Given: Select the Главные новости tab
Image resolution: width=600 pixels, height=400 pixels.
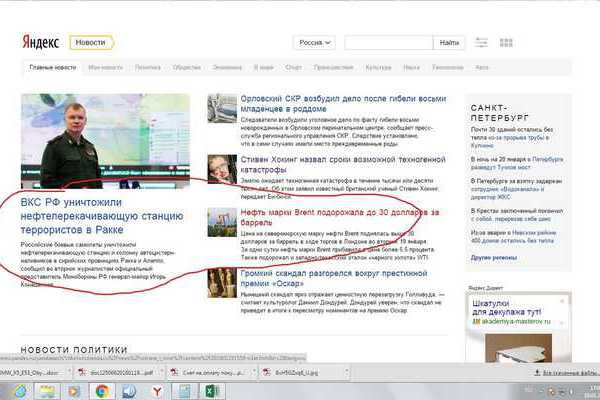Looking at the screenshot, I should [x=53, y=68].
